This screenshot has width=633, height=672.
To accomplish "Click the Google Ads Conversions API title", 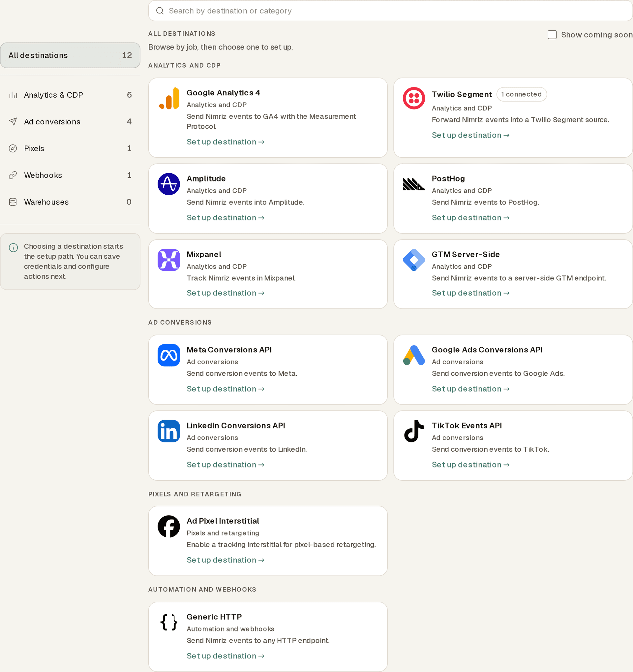I will (x=487, y=349).
